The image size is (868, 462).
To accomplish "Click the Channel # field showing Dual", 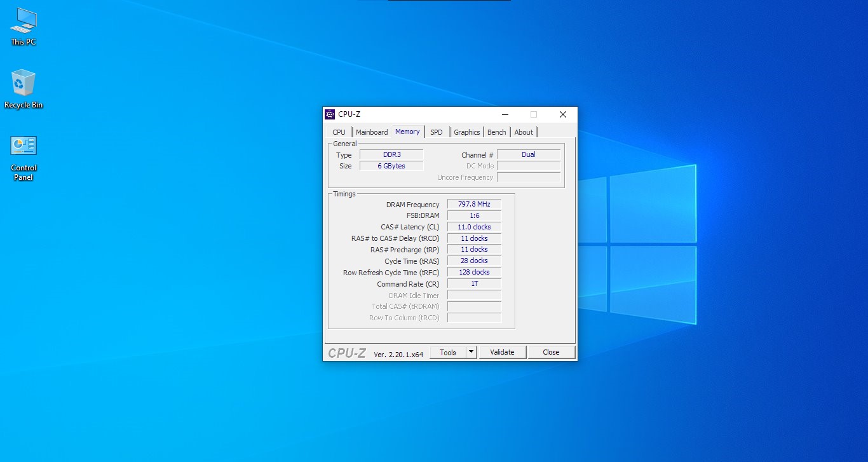I will click(529, 154).
